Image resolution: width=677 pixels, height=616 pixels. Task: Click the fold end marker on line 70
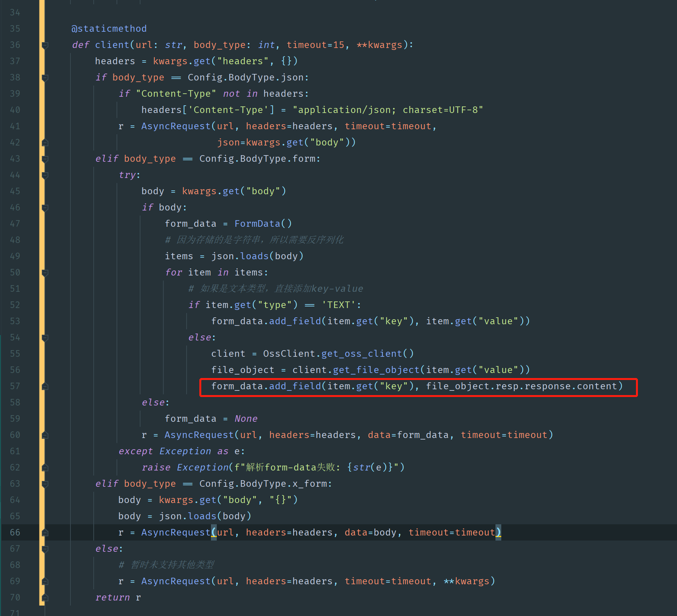tap(45, 598)
